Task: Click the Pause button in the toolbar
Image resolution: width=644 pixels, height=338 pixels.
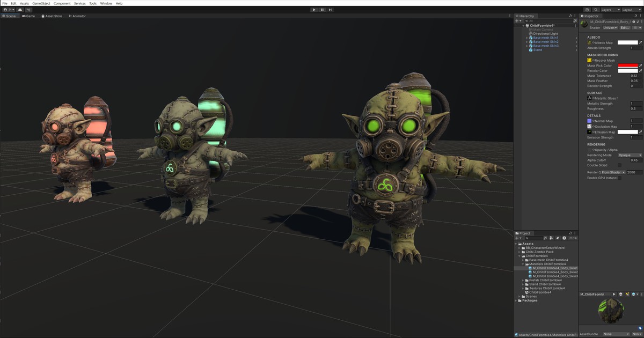Action: coord(322,10)
